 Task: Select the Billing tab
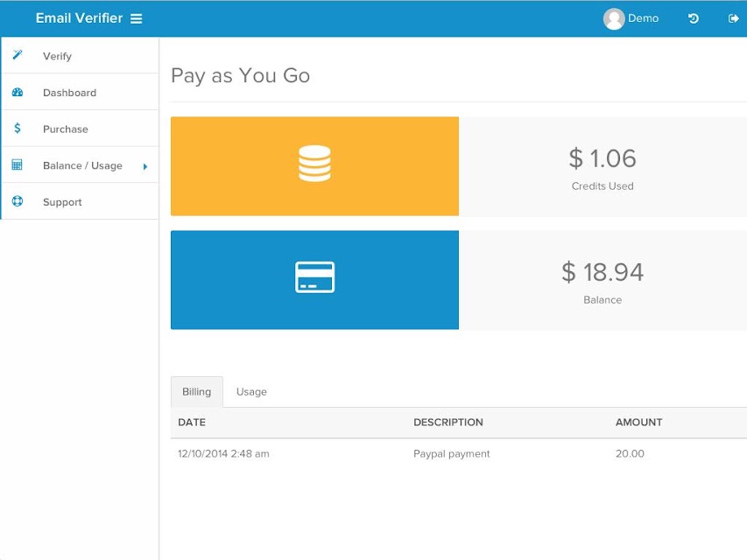pos(197,392)
